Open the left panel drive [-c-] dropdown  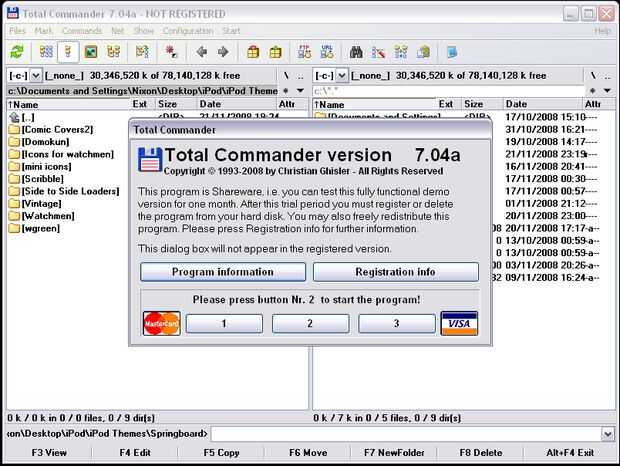tap(36, 75)
